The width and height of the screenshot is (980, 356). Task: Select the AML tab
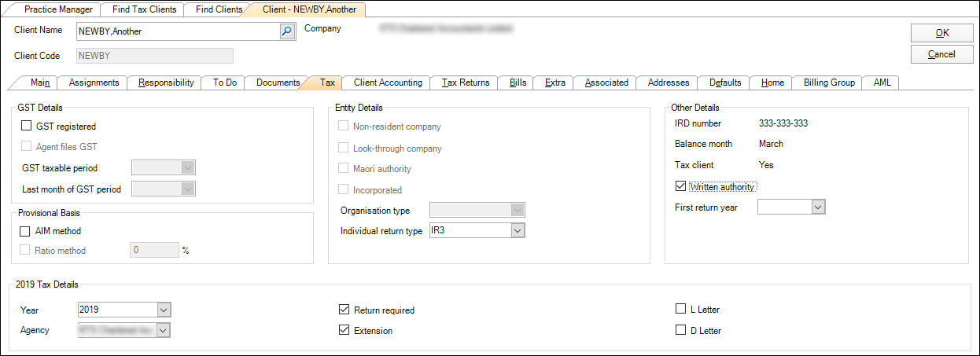pos(882,83)
